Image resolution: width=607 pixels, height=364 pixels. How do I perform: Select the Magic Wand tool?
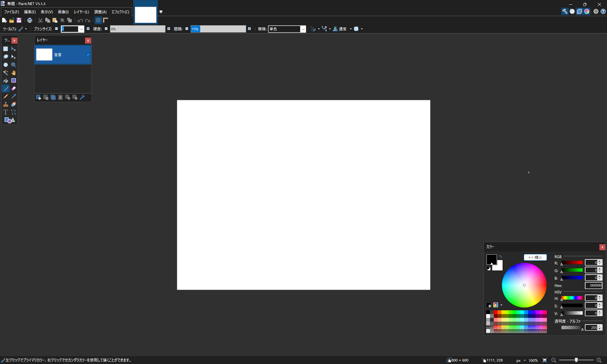(6, 73)
